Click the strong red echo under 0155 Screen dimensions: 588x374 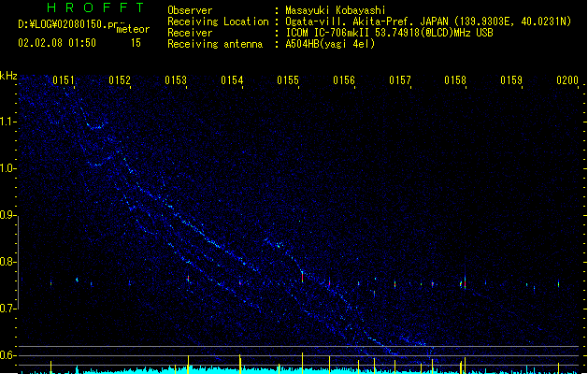click(302, 277)
